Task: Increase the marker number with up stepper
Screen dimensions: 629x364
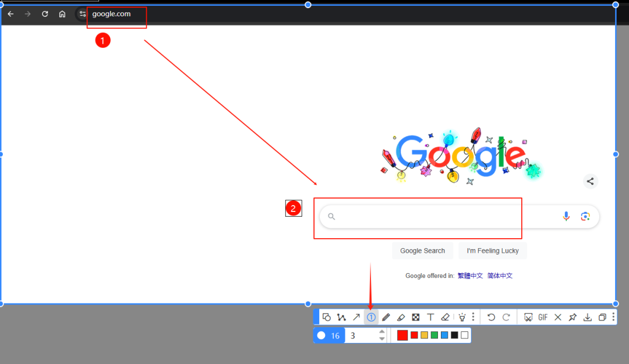Action: click(382, 332)
